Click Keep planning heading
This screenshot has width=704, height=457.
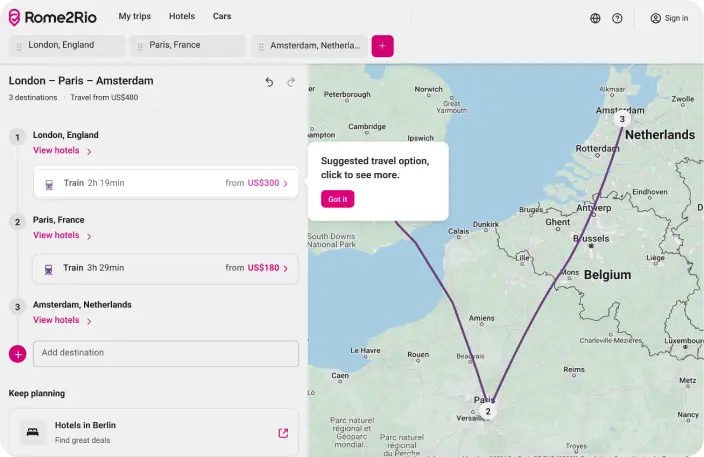[37, 393]
